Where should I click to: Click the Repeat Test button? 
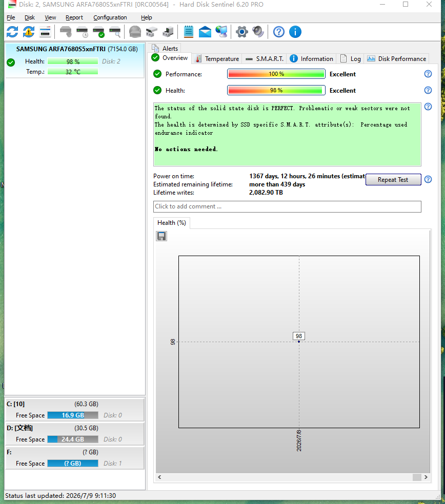pos(393,180)
